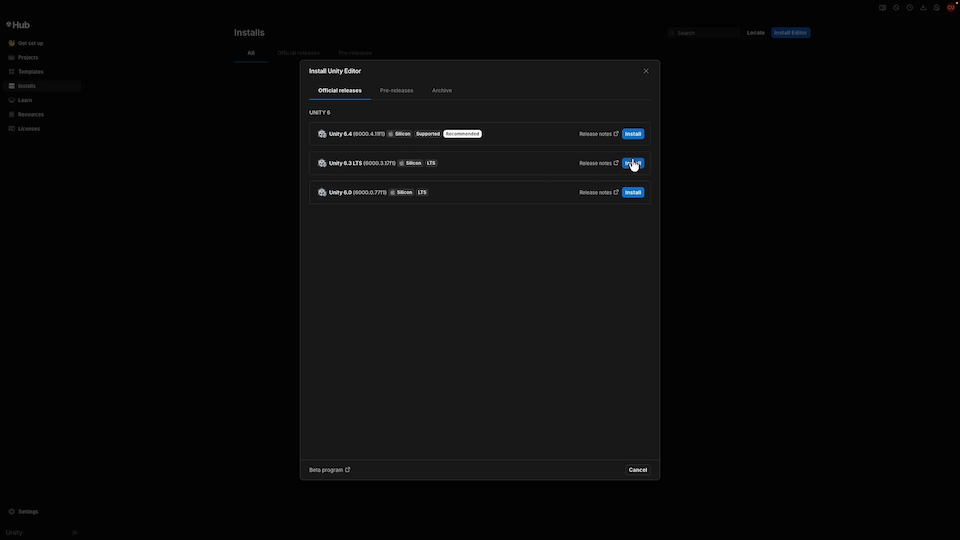This screenshot has height=540, width=960.
Task: Open release notes for Unity 6.0
Action: [x=598, y=192]
